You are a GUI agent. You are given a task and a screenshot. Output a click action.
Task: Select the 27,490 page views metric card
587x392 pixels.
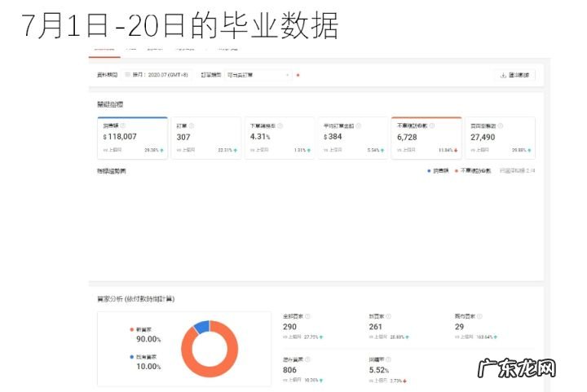pyautogui.click(x=500, y=138)
